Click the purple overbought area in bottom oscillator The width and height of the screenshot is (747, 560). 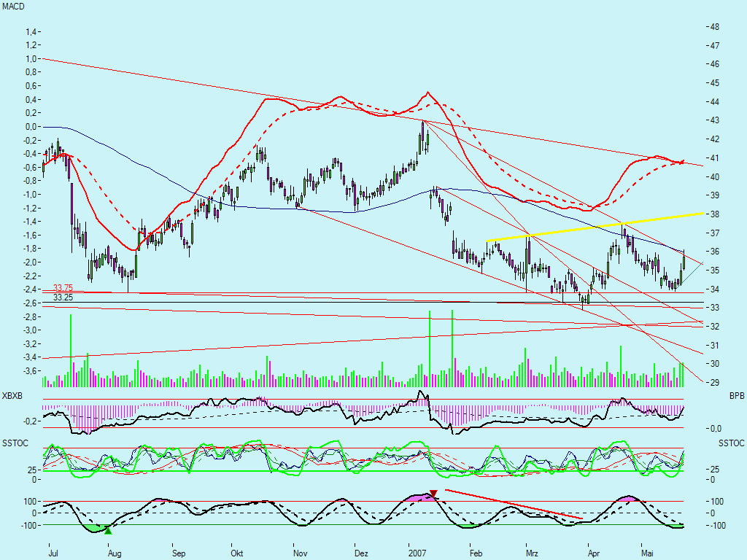418,497
